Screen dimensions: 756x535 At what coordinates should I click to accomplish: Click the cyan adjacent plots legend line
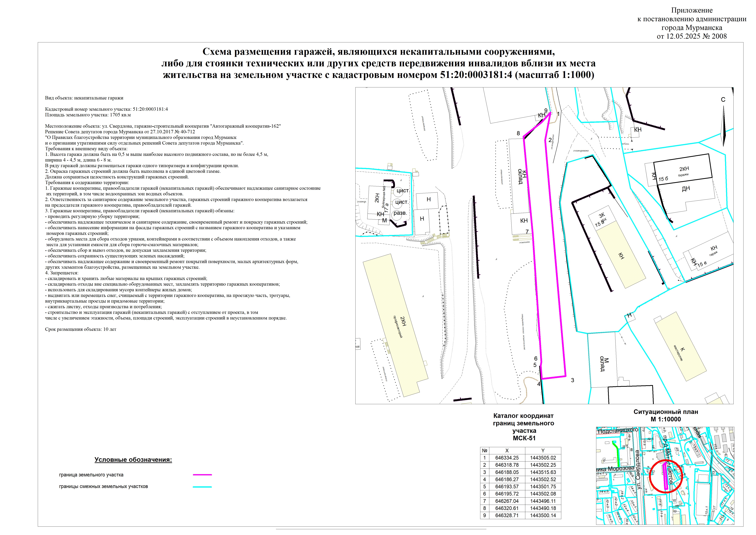coord(202,487)
